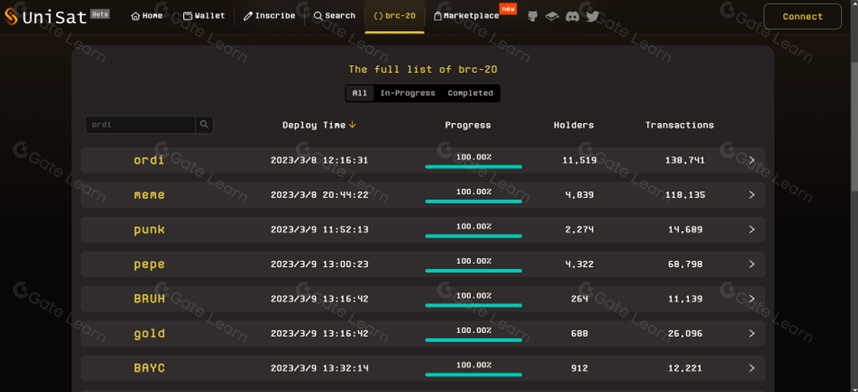Open the Twitter bird icon

pyautogui.click(x=593, y=16)
